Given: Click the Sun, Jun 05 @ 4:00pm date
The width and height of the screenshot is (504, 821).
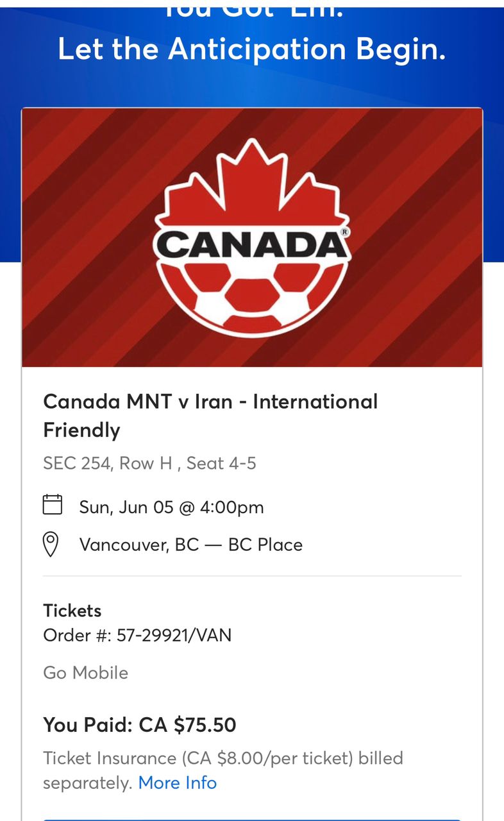Looking at the screenshot, I should click(x=171, y=507).
